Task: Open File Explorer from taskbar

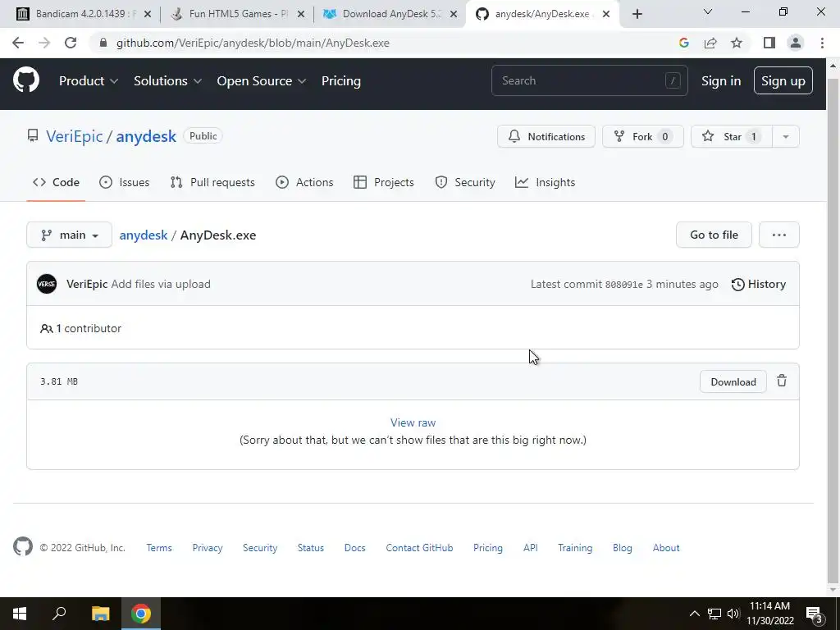Action: 100,614
